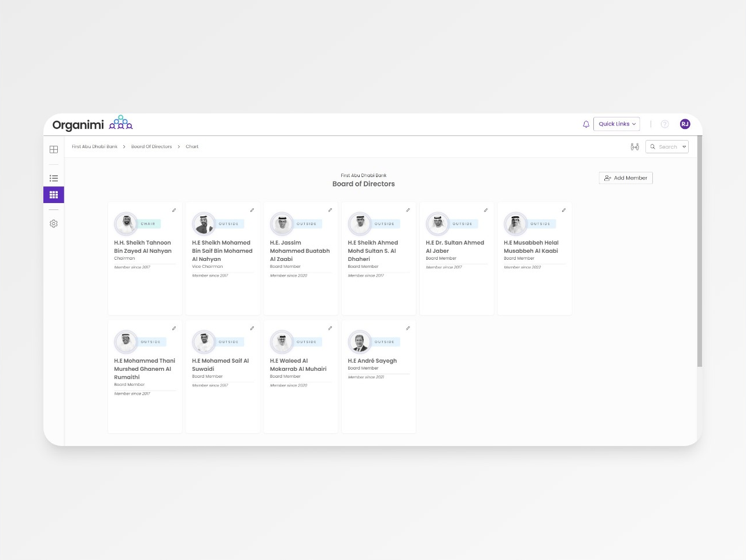The image size is (746, 560).
Task: Click the binoculars find icon
Action: click(x=635, y=147)
